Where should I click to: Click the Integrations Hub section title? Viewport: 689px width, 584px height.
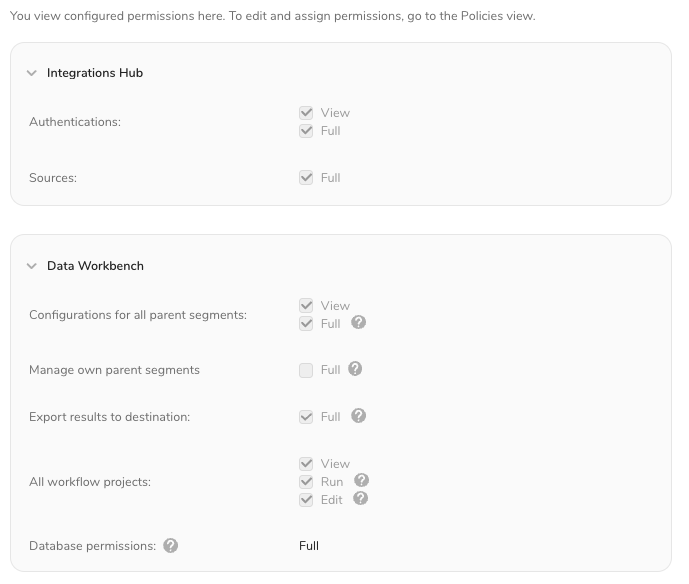click(x=95, y=73)
